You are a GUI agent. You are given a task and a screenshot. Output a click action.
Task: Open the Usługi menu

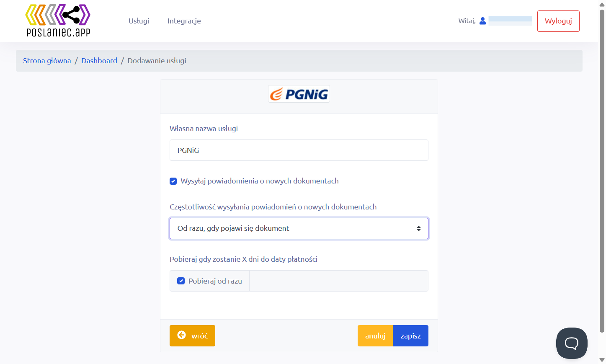[x=139, y=21]
